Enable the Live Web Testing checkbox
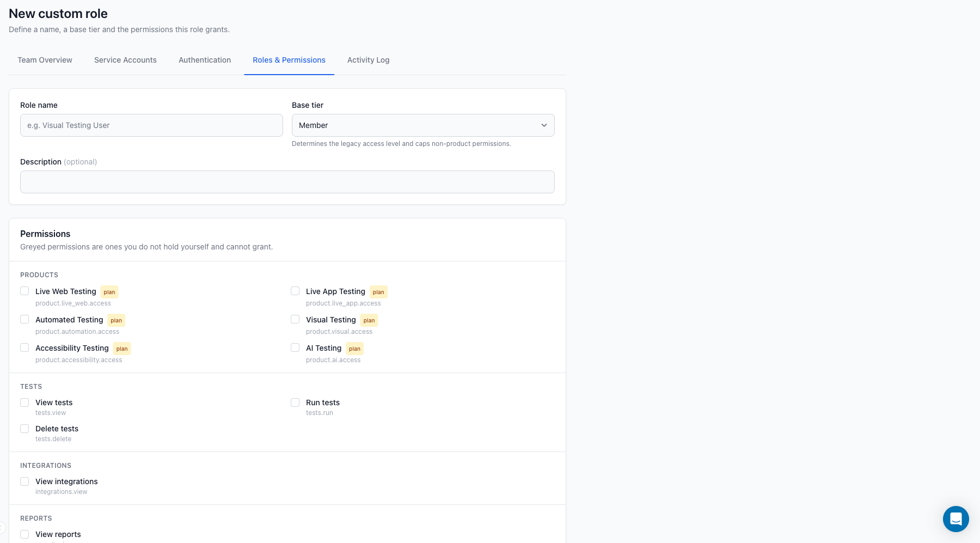 coord(24,291)
